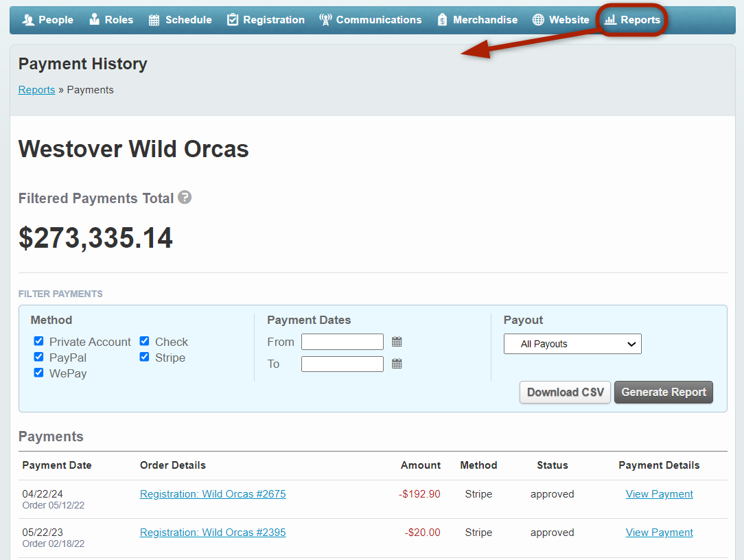Click the Westover Wild Orcas heading
Image resolution: width=744 pixels, height=560 pixels.
tap(133, 149)
